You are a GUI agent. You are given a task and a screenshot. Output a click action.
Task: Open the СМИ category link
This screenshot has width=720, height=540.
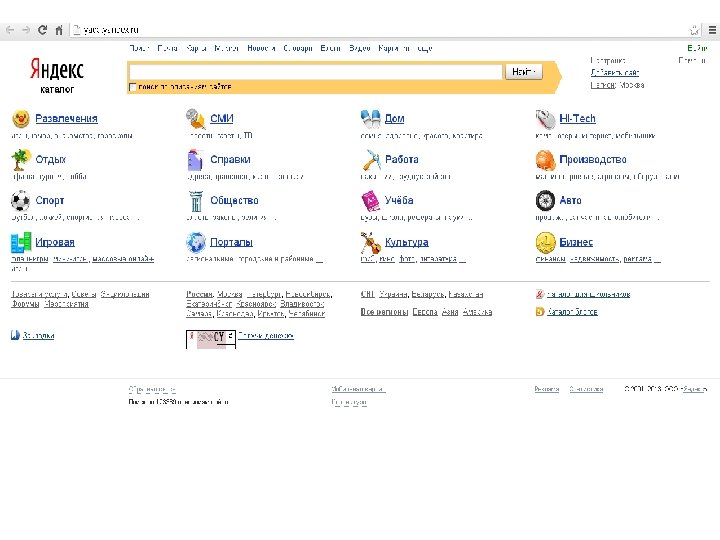click(222, 118)
